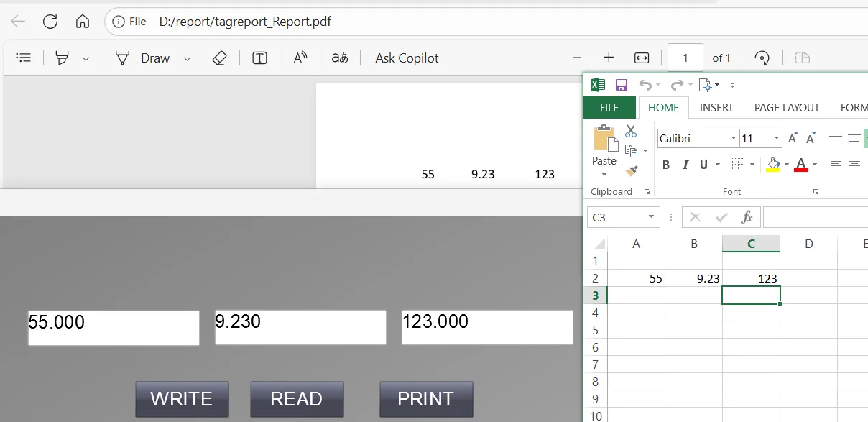
Task: Copy the selection in Excel
Action: click(x=632, y=151)
